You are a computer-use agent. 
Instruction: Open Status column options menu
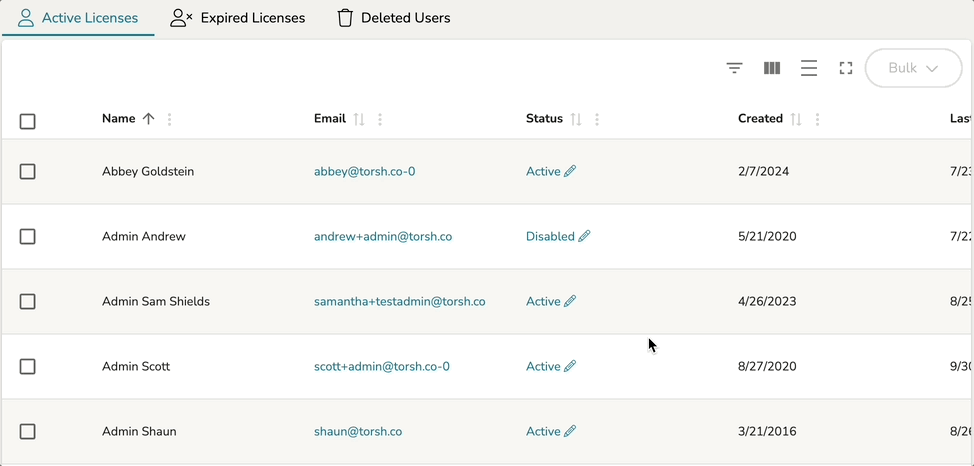597,119
